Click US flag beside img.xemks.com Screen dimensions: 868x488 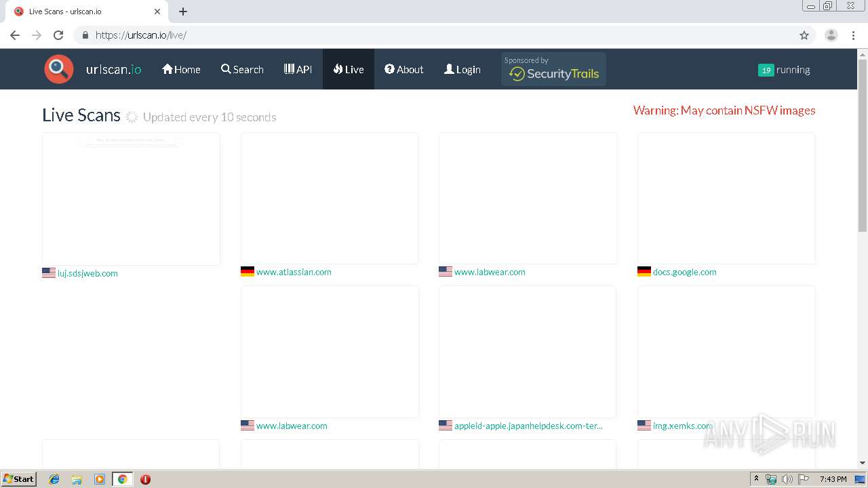click(x=644, y=426)
